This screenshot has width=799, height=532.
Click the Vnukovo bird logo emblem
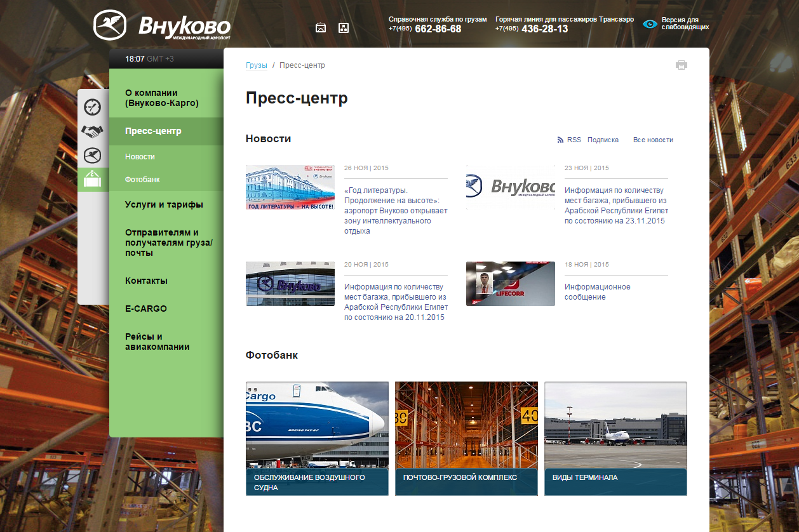pos(110,25)
